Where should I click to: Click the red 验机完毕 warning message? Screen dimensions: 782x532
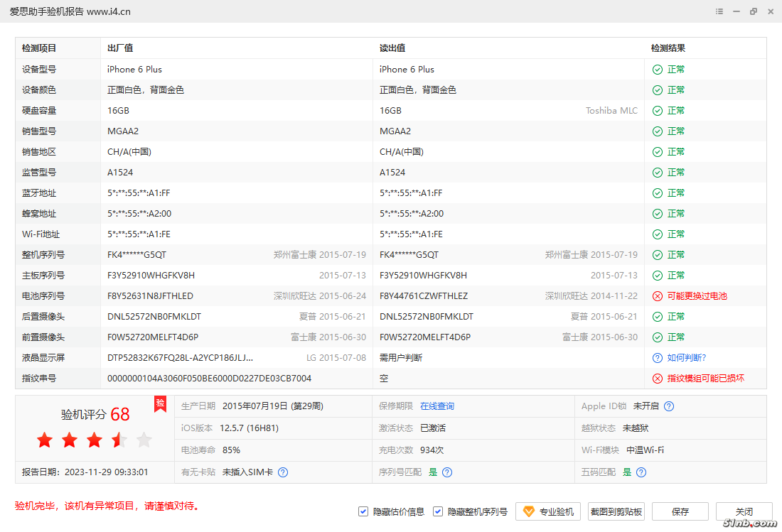108,506
